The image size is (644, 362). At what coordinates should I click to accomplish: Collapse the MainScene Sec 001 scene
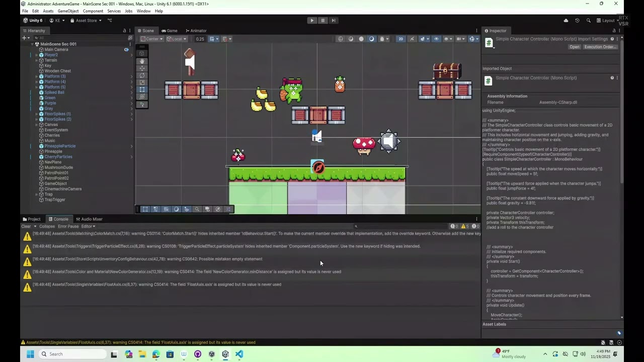[x=32, y=44]
